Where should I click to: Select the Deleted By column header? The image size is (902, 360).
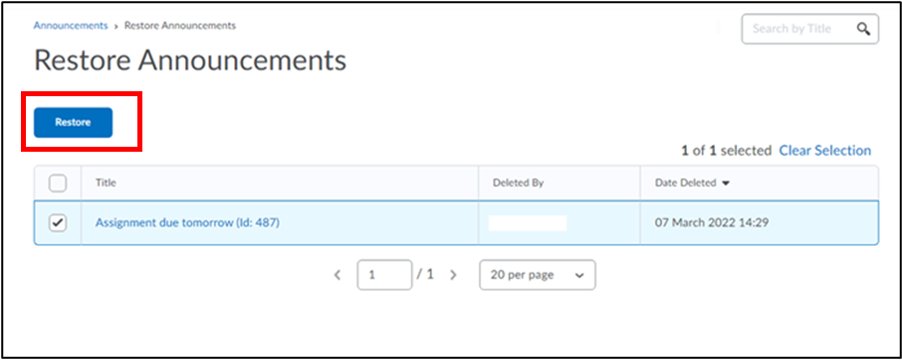tap(518, 183)
